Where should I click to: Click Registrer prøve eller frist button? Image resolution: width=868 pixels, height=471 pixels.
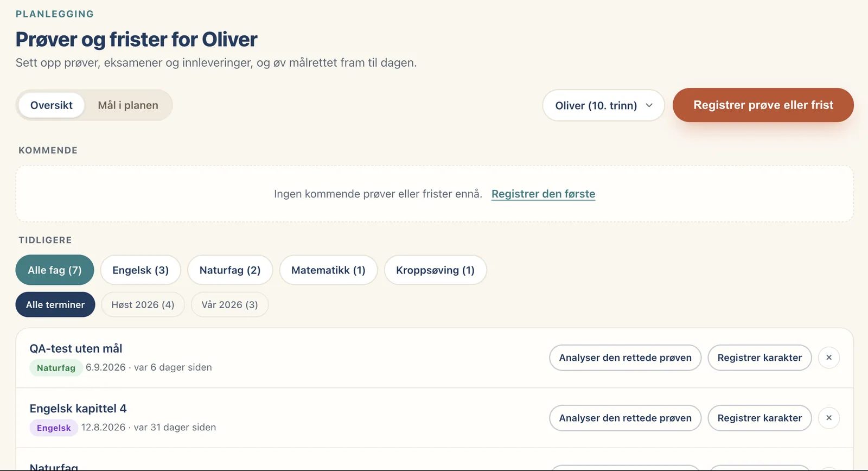(763, 105)
